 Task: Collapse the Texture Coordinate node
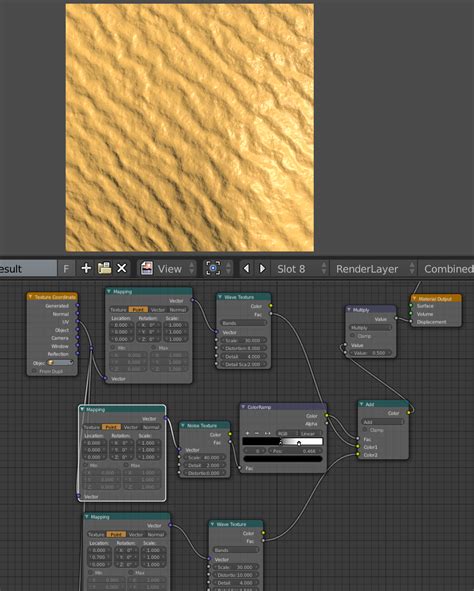click(30, 297)
